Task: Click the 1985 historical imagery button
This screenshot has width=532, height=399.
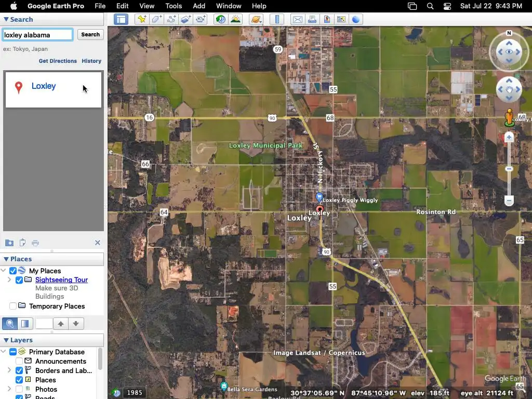Action: [x=135, y=393]
